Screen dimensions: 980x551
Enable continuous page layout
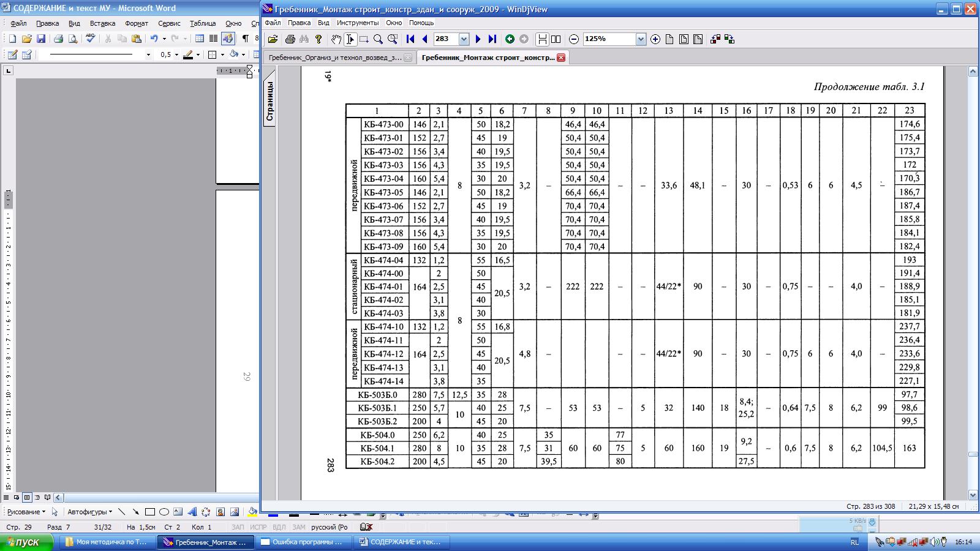point(542,39)
